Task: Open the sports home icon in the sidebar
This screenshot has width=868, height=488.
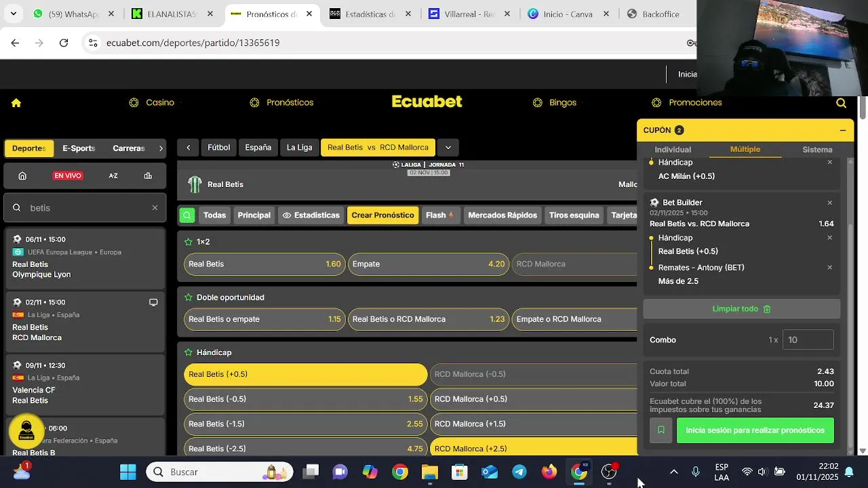Action: (22, 176)
